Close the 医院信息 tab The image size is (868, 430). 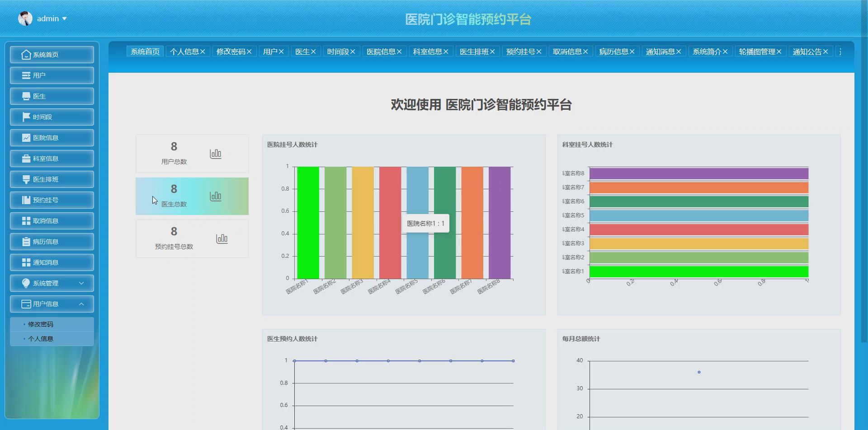tap(399, 52)
